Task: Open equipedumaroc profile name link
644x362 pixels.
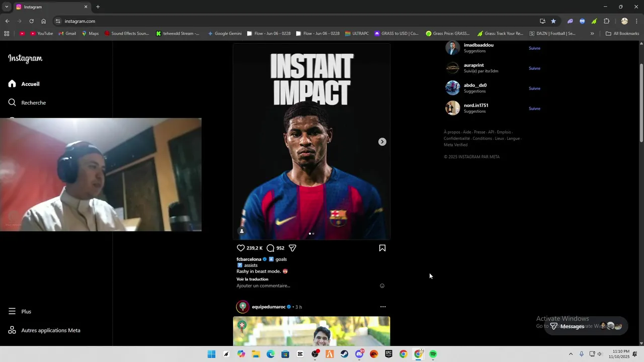Action: [269, 307]
